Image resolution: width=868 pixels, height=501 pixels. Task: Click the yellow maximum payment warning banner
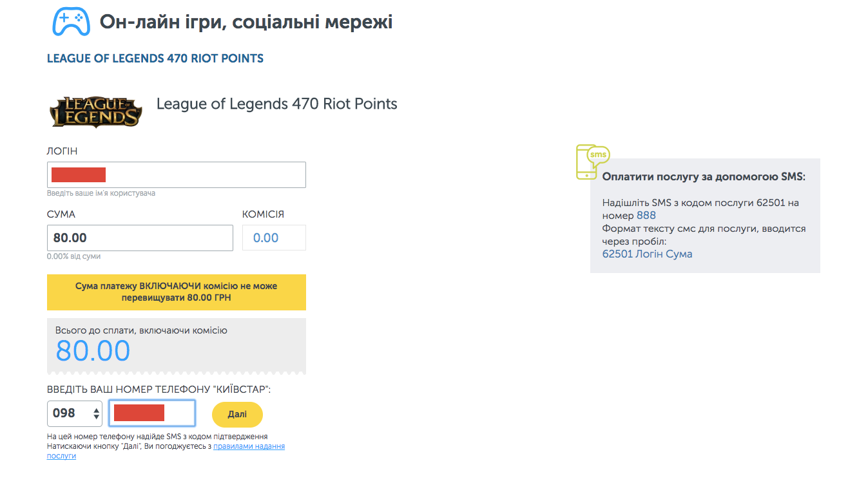[x=177, y=292]
